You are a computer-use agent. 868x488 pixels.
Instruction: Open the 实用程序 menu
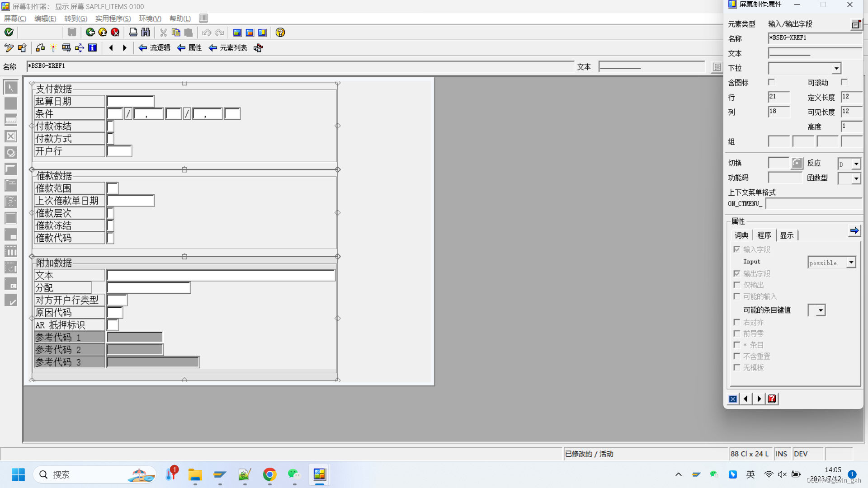pyautogui.click(x=113, y=19)
